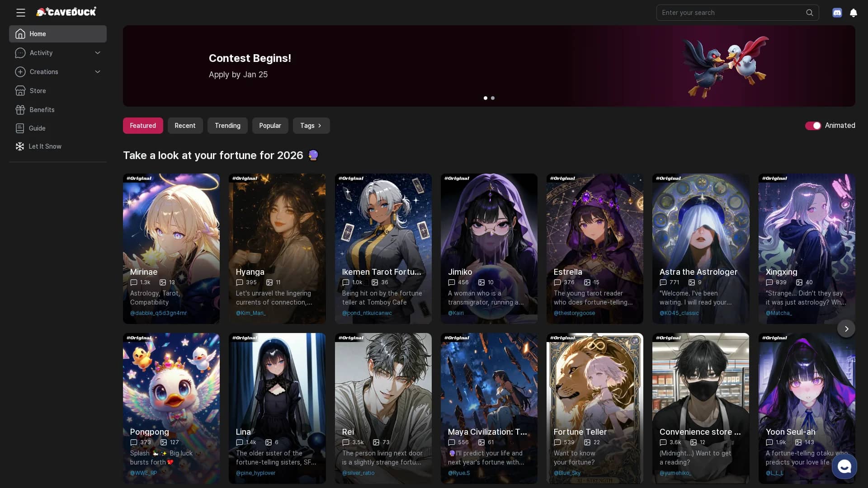Open Convenience store character card

(x=700, y=408)
